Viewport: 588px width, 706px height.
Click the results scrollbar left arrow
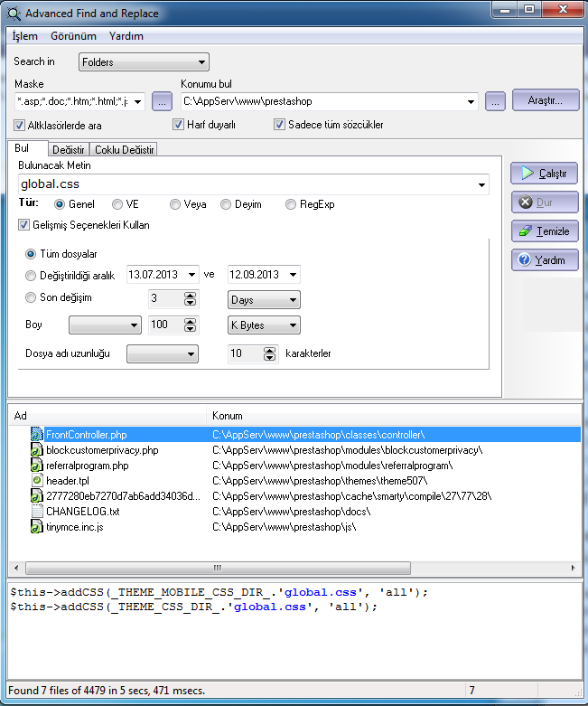pyautogui.click(x=16, y=568)
